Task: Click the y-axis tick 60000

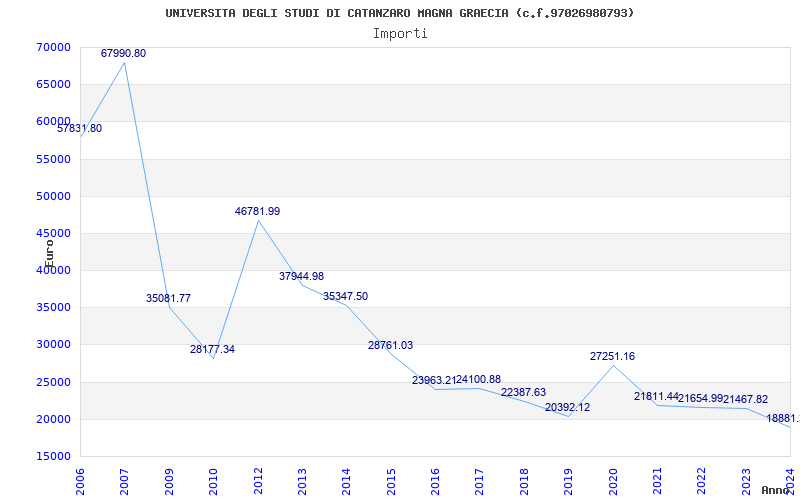Action: click(54, 121)
